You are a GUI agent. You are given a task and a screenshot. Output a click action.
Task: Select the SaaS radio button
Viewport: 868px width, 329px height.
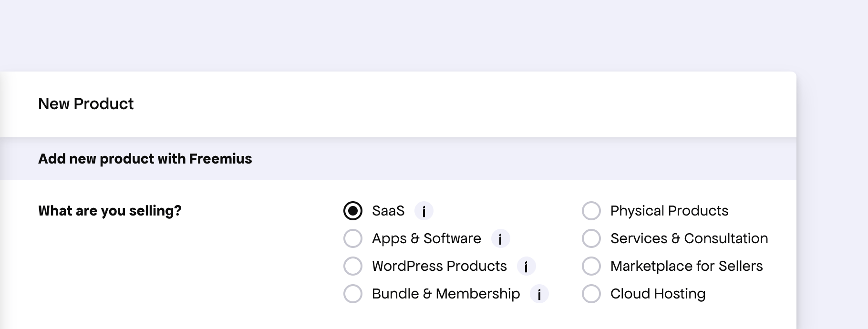353,211
